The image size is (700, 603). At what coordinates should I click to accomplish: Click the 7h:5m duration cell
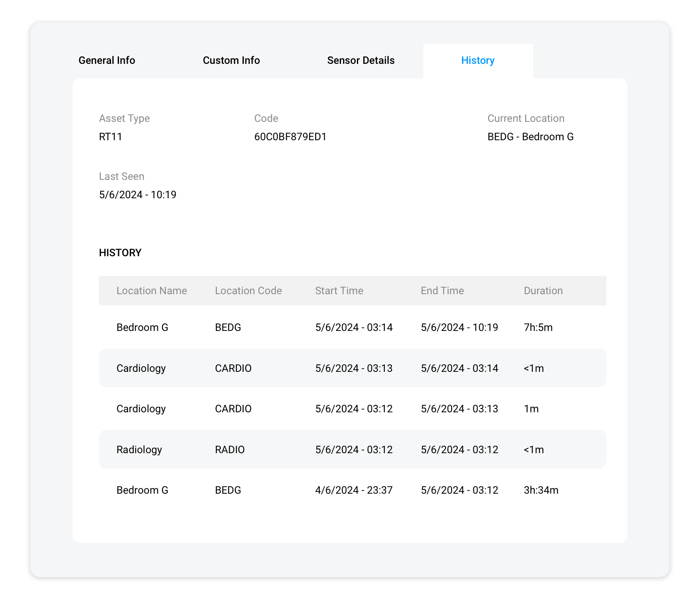pos(538,327)
